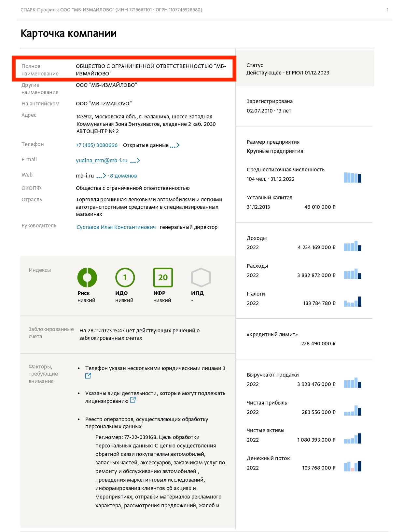Open the 8 доменов link
Image resolution: width=404 pixels, height=532 pixels.
coord(123,176)
